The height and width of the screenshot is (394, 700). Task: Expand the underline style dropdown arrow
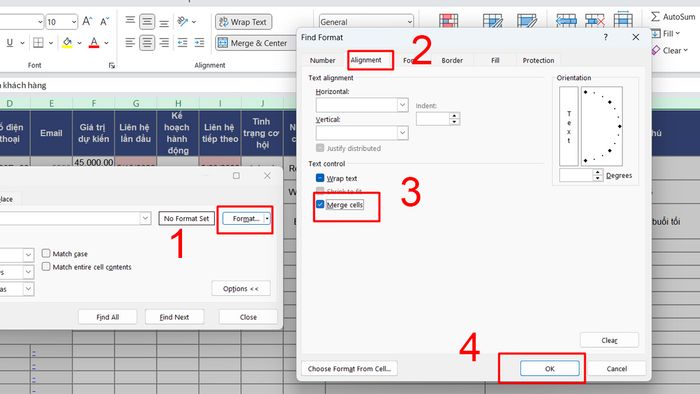(x=22, y=43)
